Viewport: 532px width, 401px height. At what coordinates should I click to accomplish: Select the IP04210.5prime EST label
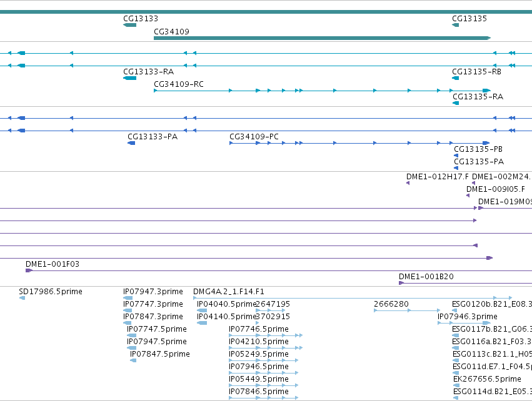259,342
